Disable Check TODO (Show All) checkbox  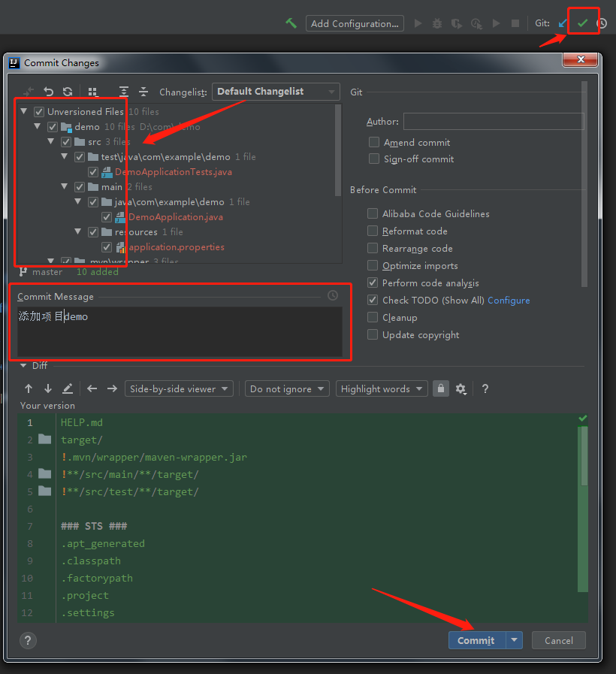coord(373,300)
